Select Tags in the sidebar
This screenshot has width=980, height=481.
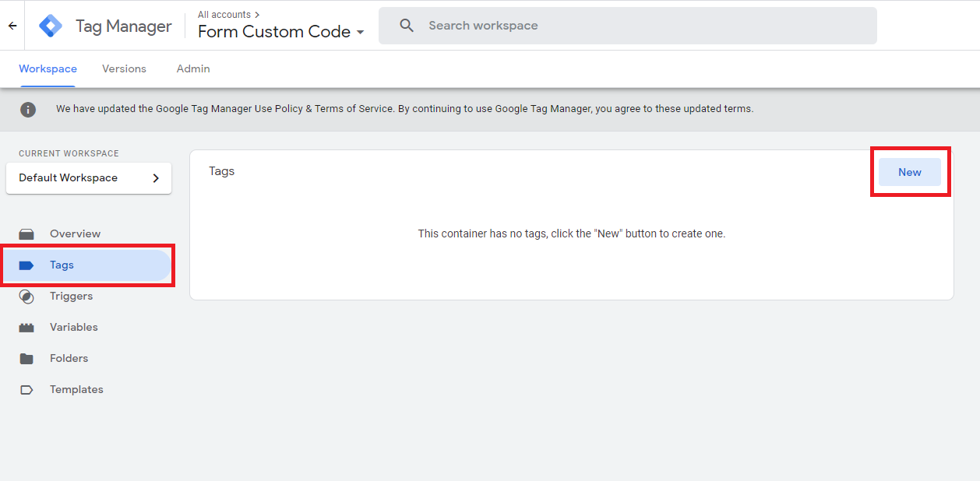tap(87, 265)
